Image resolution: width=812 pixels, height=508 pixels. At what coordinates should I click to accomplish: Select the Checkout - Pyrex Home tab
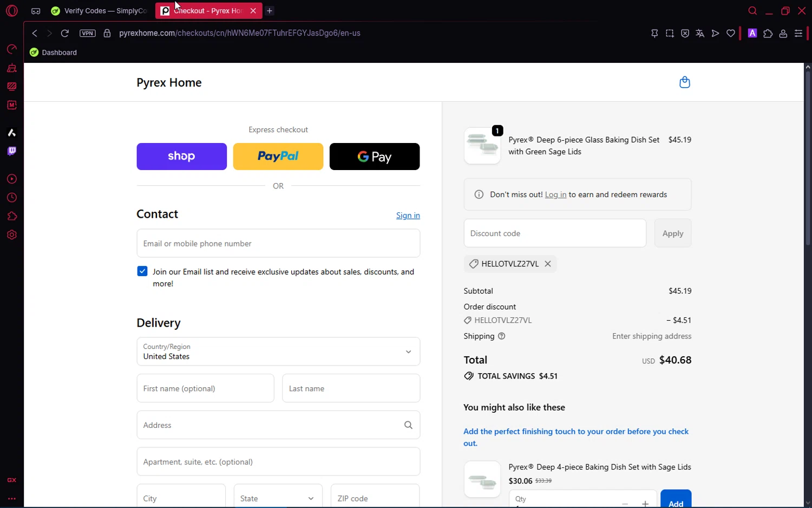click(x=208, y=11)
